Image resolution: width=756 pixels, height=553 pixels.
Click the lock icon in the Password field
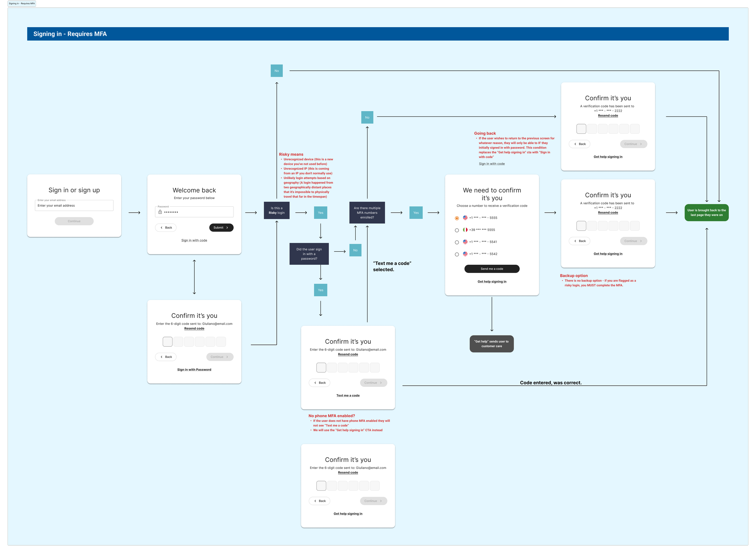click(160, 212)
